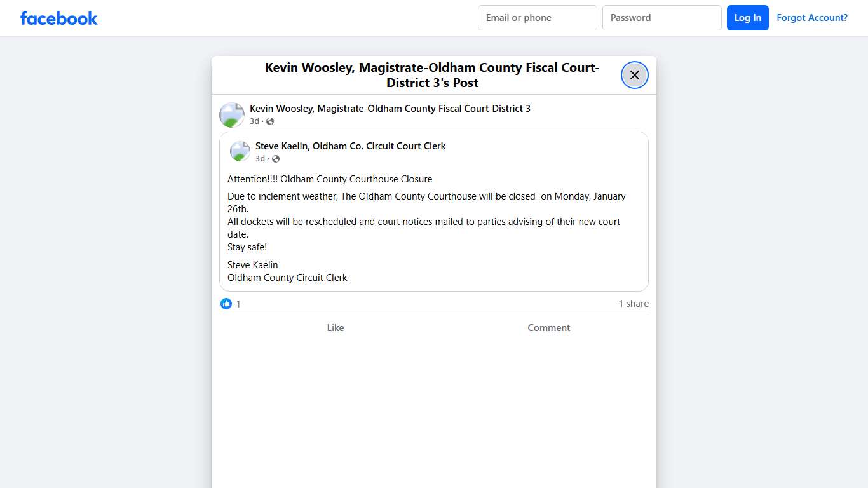Open Kevin Woosley, Magistrate page name link
The height and width of the screenshot is (488, 868).
[390, 109]
